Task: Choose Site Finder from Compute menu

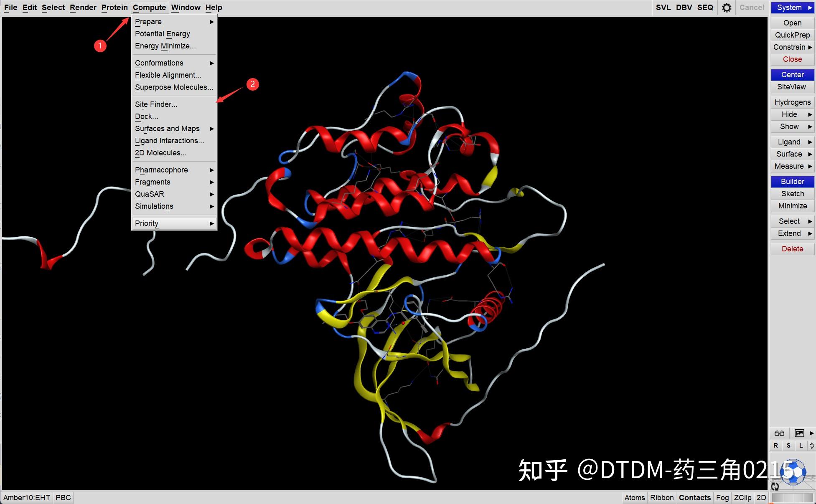Action: coord(156,104)
